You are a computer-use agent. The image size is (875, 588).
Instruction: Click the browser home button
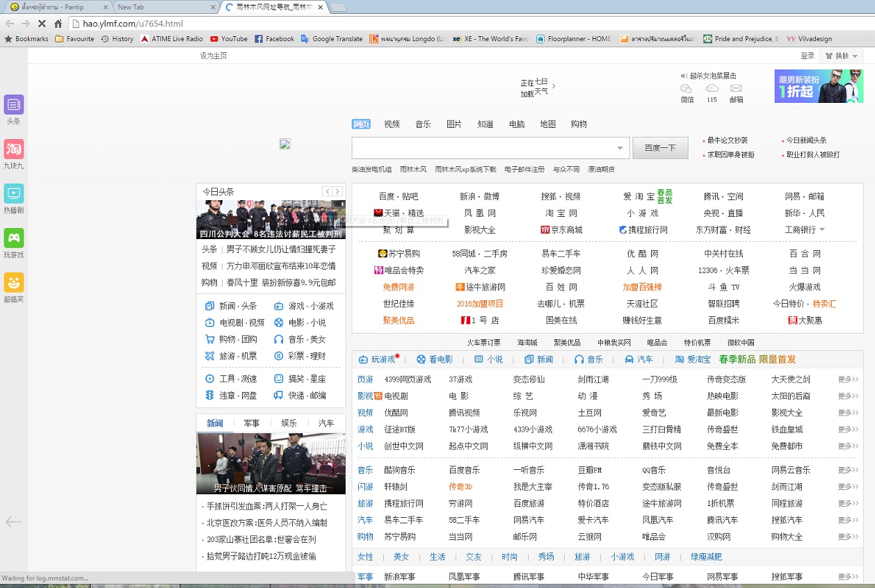pyautogui.click(x=58, y=24)
